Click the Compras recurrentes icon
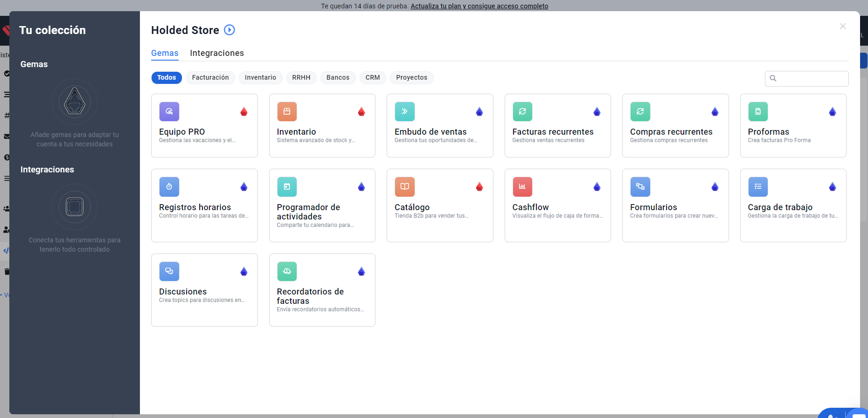The image size is (868, 418). [640, 111]
